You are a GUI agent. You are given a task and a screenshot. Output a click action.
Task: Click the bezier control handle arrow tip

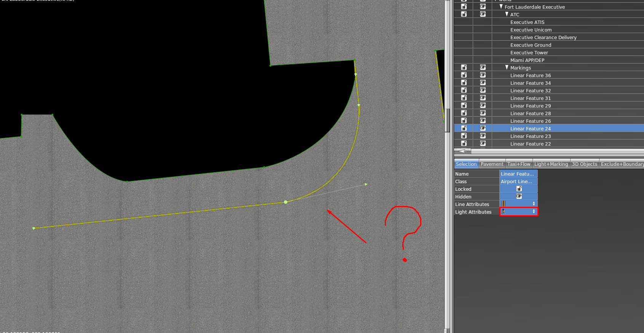click(366, 184)
